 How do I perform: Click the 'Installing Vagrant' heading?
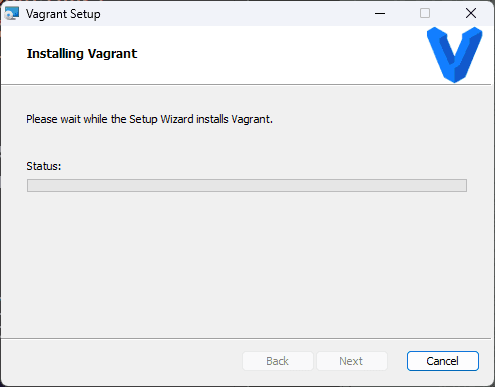click(x=82, y=53)
